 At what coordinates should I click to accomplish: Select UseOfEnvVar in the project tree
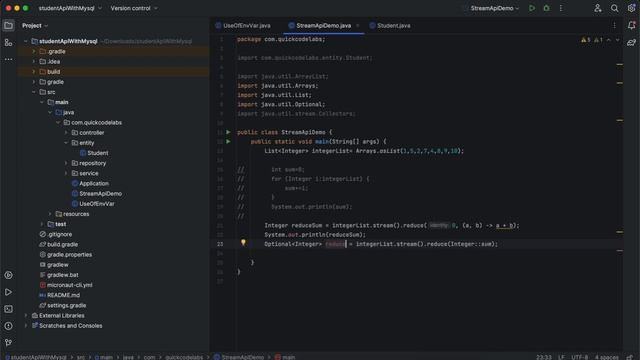(x=93, y=204)
